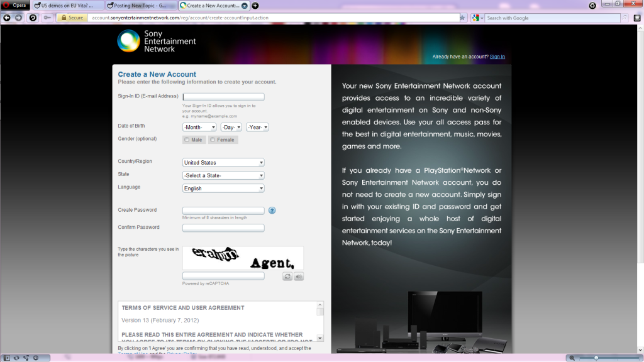
Task: Click the password help question mark icon
Action: [x=272, y=211]
